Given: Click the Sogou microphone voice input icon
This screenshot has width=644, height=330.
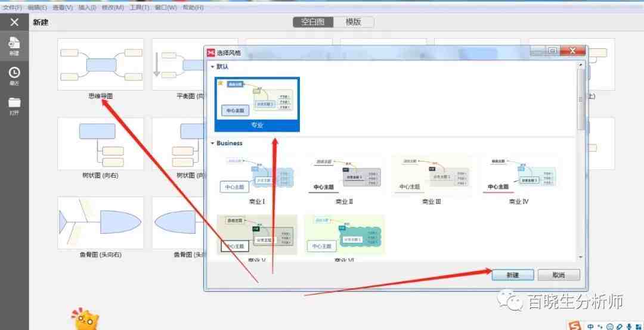Looking at the screenshot, I should pyautogui.click(x=629, y=326).
